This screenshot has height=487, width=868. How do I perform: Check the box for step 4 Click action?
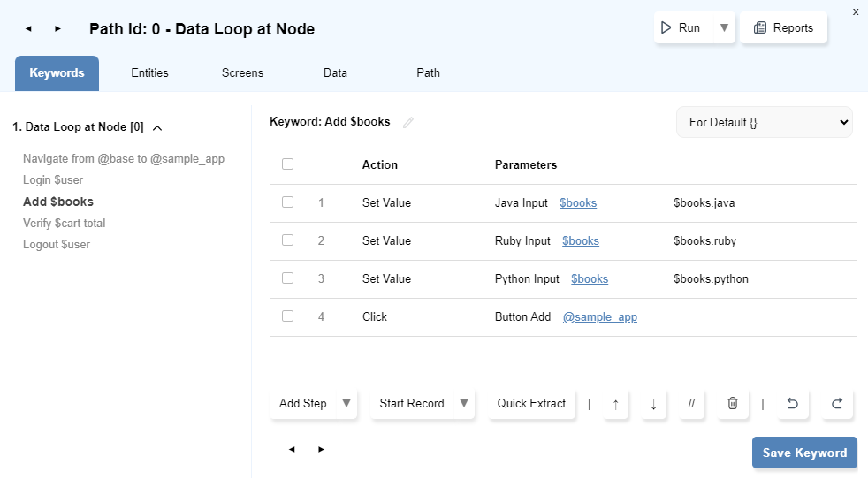[287, 316]
